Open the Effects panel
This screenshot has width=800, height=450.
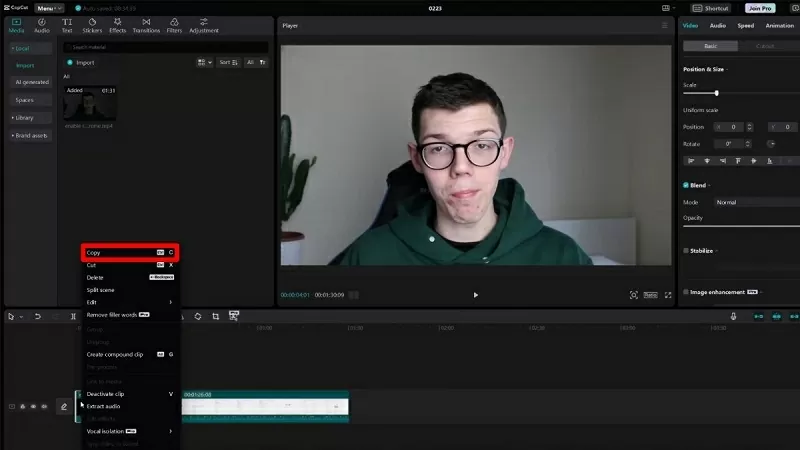tap(117, 25)
